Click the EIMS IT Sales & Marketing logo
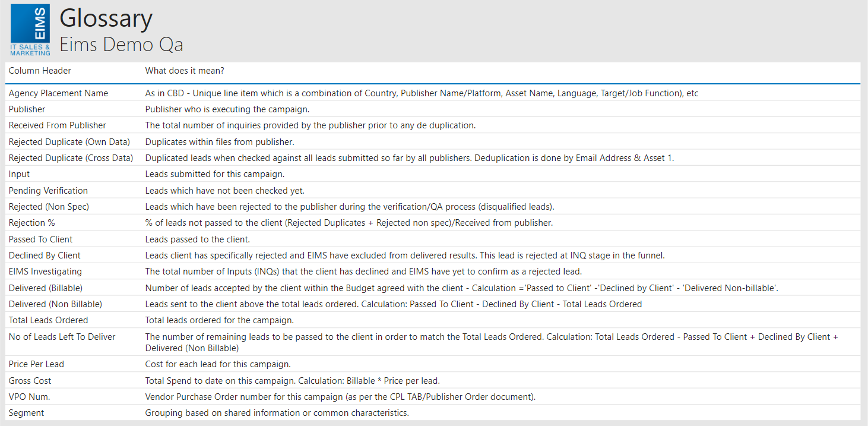The width and height of the screenshot is (868, 426). 30,30
